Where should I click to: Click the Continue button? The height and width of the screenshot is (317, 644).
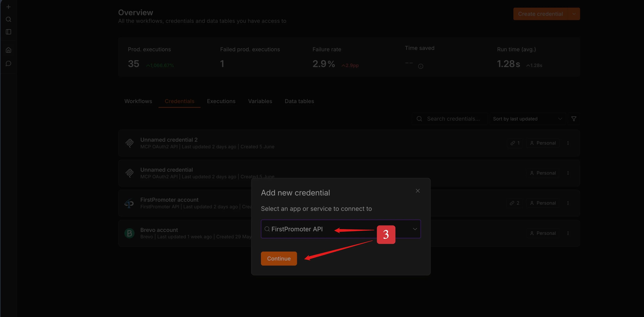[x=279, y=259]
